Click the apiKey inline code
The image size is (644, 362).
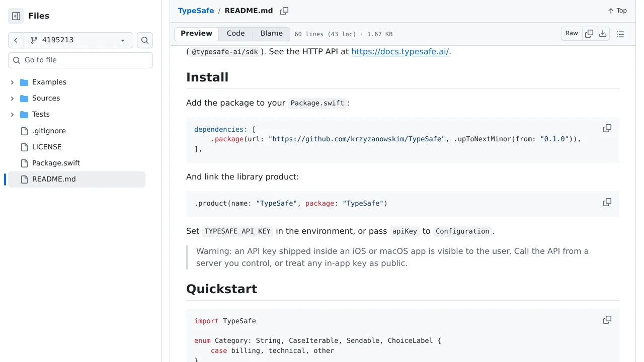(405, 231)
